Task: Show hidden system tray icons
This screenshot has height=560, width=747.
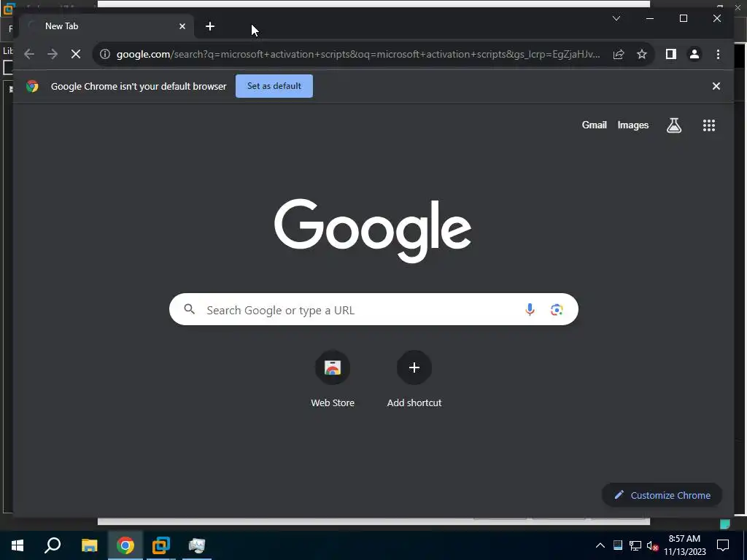Action: (x=600, y=545)
